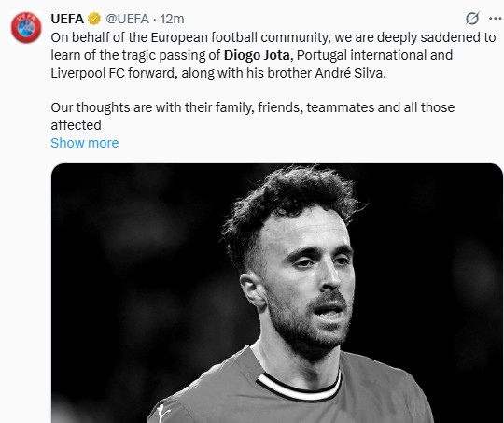
Task: Click 'Liverpool FC forward' text in the post
Action: click(114, 73)
